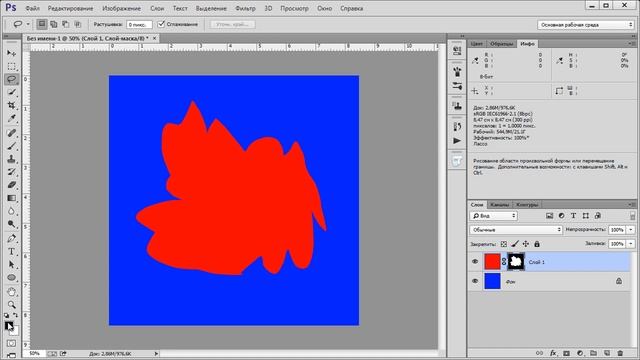Open the status bar info arrow

pyautogui.click(x=156, y=353)
